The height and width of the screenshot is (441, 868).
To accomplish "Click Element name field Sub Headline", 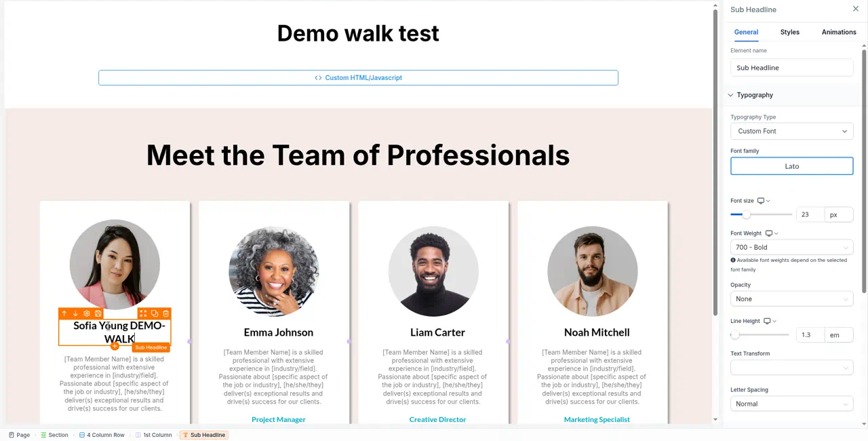I will pyautogui.click(x=791, y=68).
